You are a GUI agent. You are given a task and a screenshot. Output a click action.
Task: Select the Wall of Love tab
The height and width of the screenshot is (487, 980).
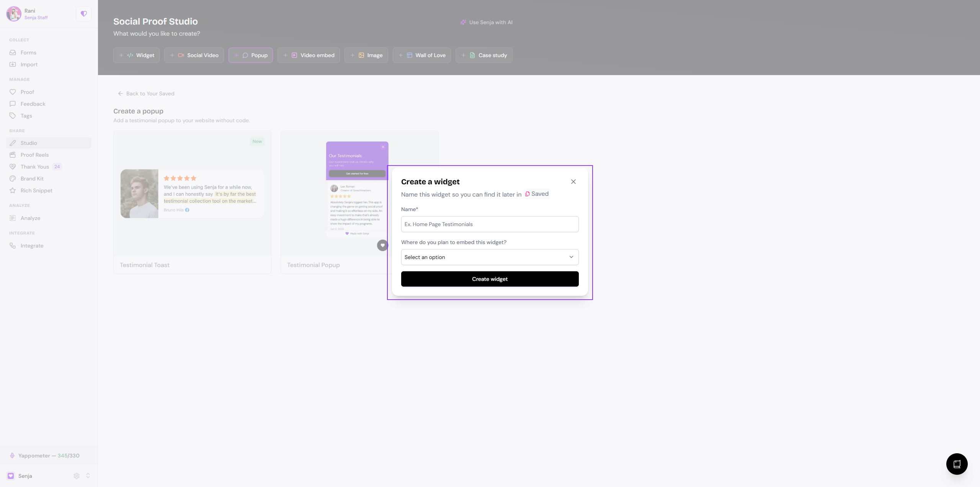click(x=422, y=55)
